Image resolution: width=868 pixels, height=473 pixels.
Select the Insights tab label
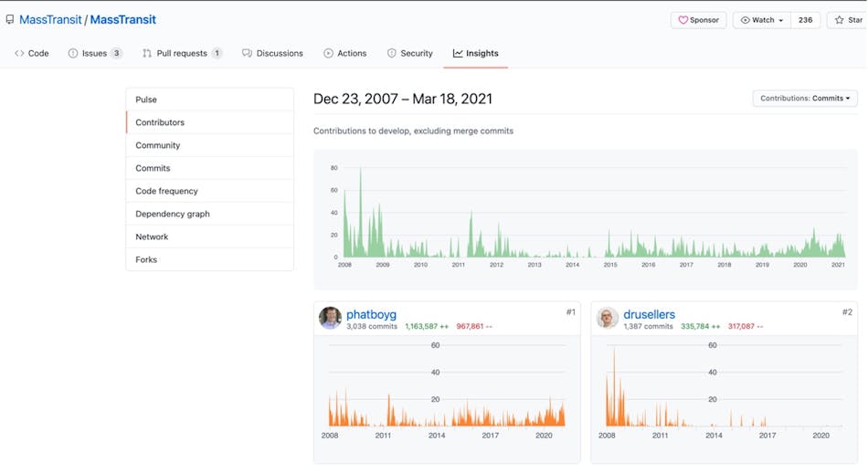(x=482, y=53)
